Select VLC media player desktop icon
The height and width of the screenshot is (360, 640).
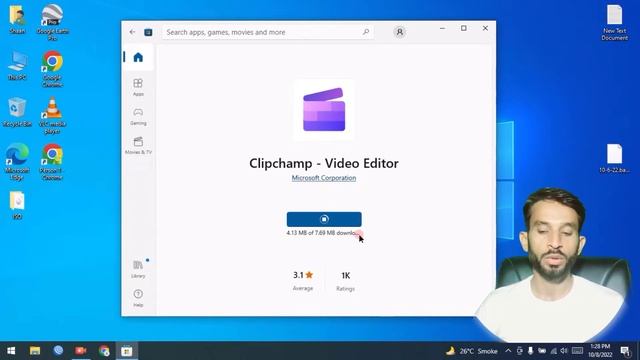click(x=52, y=116)
